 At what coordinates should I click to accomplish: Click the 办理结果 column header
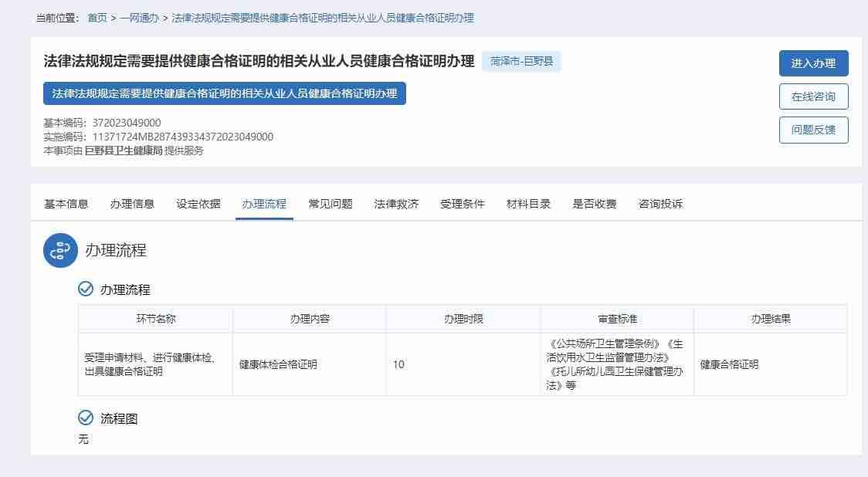tap(771, 319)
